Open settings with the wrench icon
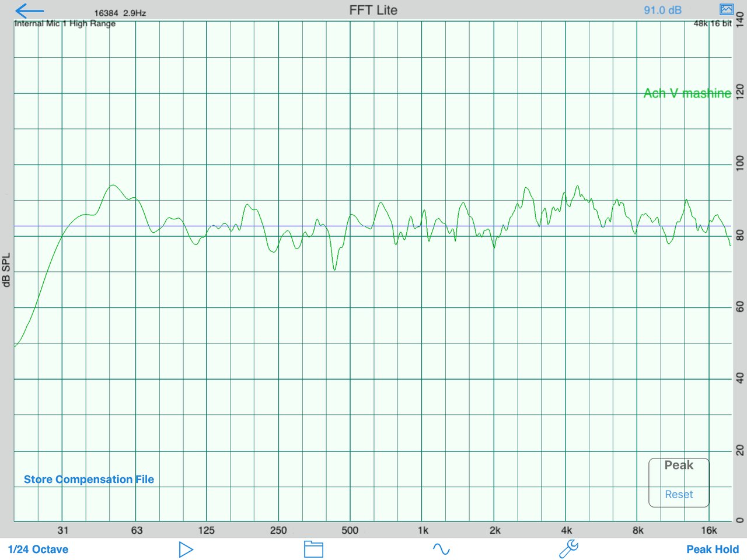The height and width of the screenshot is (560, 747). (568, 549)
